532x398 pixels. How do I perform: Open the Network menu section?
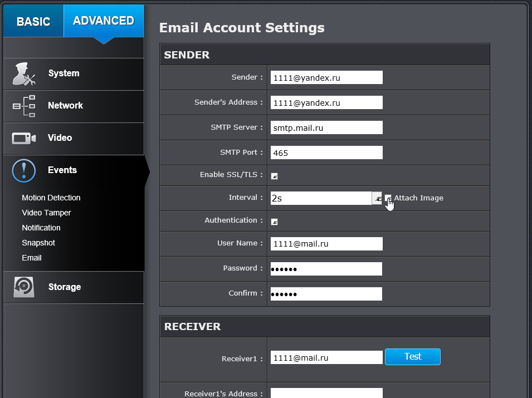(x=74, y=106)
